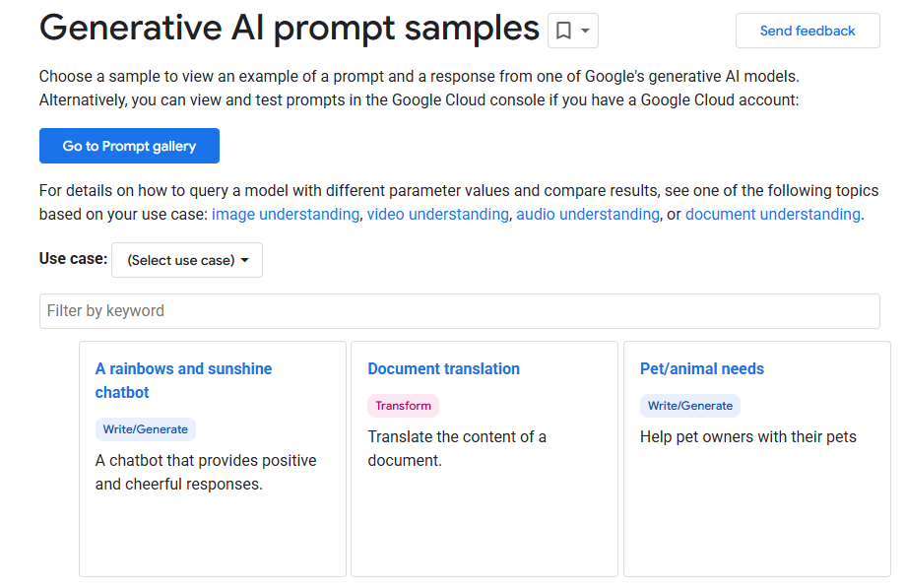Image resolution: width=905 pixels, height=588 pixels.
Task: Expand the (Select use case) combo box
Action: (186, 260)
